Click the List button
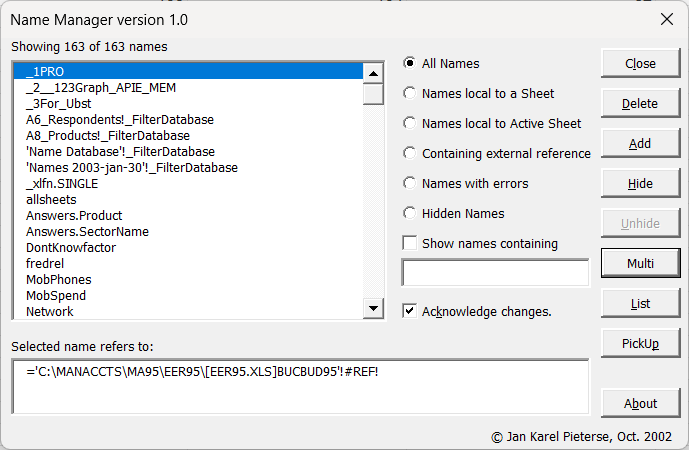Viewport: 689px width, 450px height. [x=640, y=303]
